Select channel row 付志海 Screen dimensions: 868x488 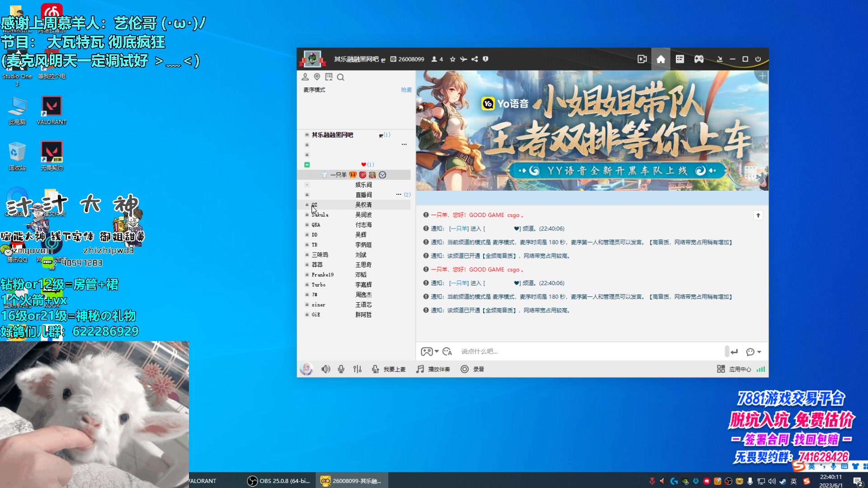click(354, 225)
